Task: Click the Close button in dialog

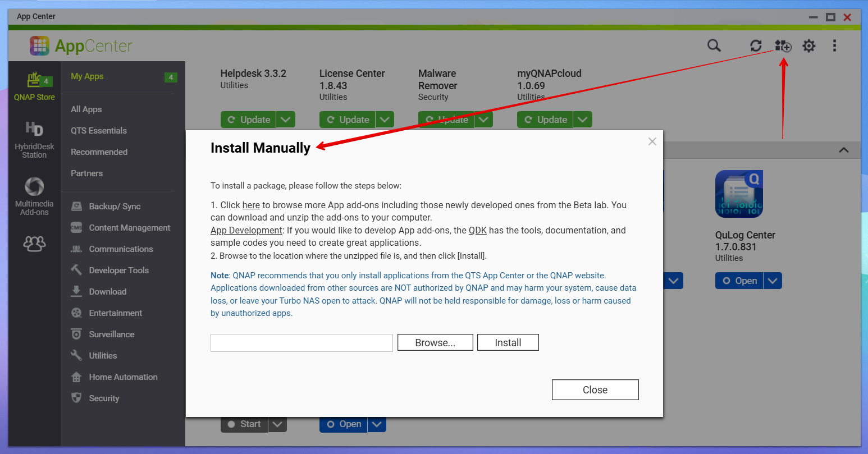Action: click(595, 390)
